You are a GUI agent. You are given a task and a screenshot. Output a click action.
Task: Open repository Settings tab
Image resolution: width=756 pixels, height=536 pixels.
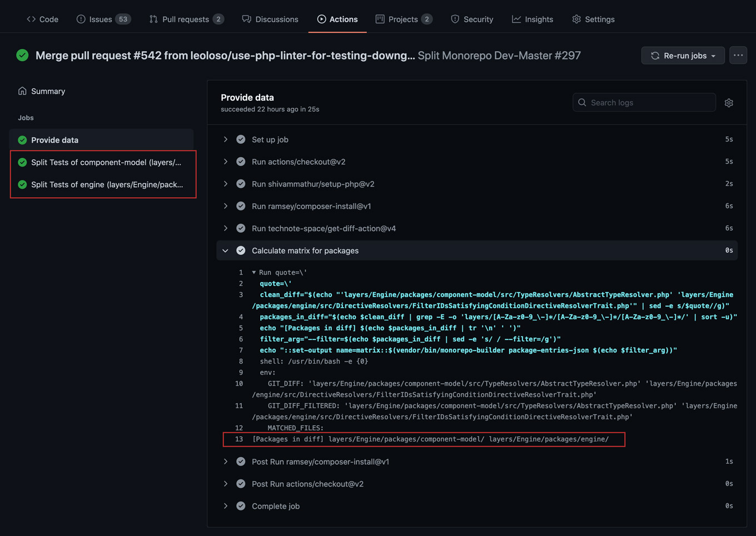click(593, 19)
